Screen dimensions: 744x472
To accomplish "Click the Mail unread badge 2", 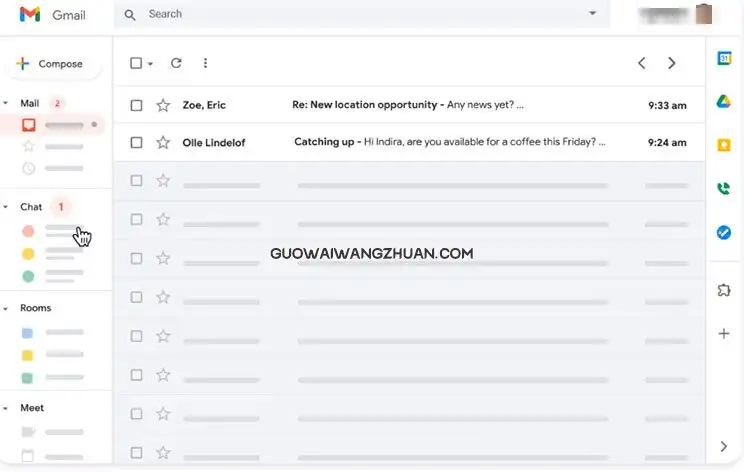I will click(x=57, y=103).
